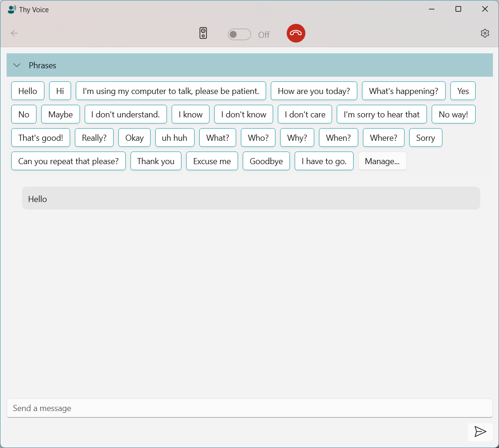Click the Send a message input field
The image size is (499, 448).
[249, 408]
